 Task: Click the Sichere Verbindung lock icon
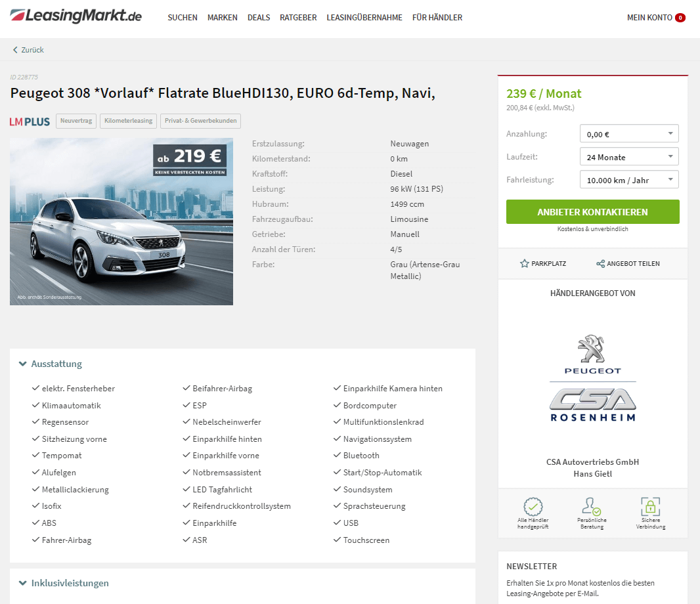pyautogui.click(x=651, y=507)
